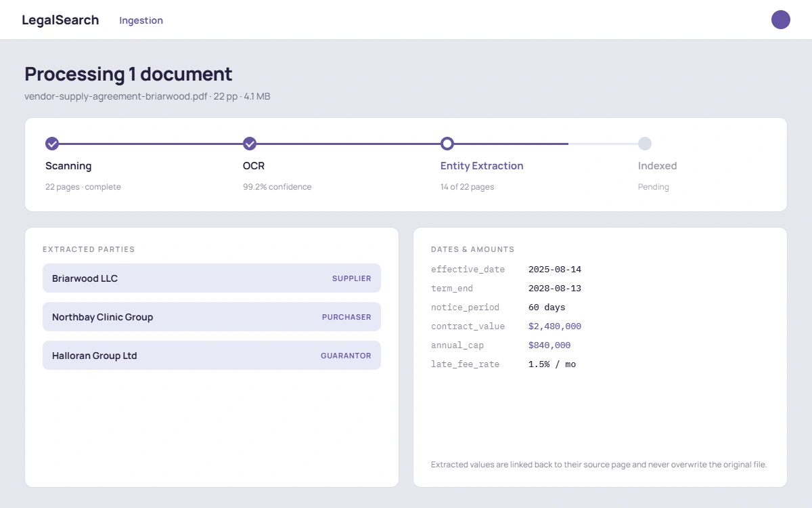
Task: Click the effective_date value 2025-08-14
Action: click(x=555, y=270)
